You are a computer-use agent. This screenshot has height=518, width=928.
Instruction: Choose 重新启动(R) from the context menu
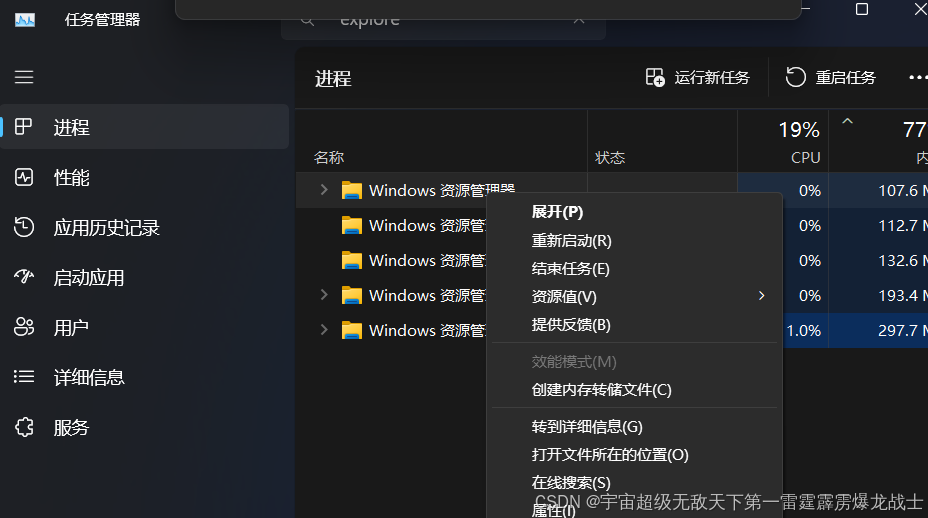point(634,240)
